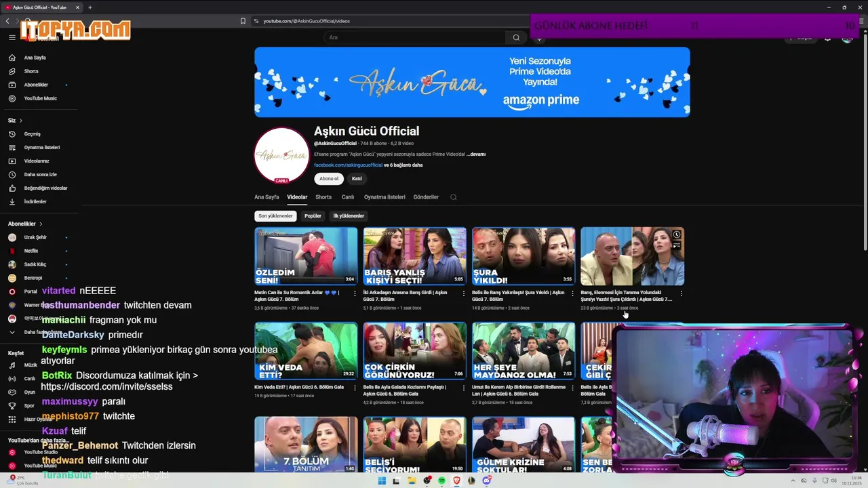Open facebook.com/askingucuofficial link
The width and height of the screenshot is (868, 488).
tap(348, 165)
